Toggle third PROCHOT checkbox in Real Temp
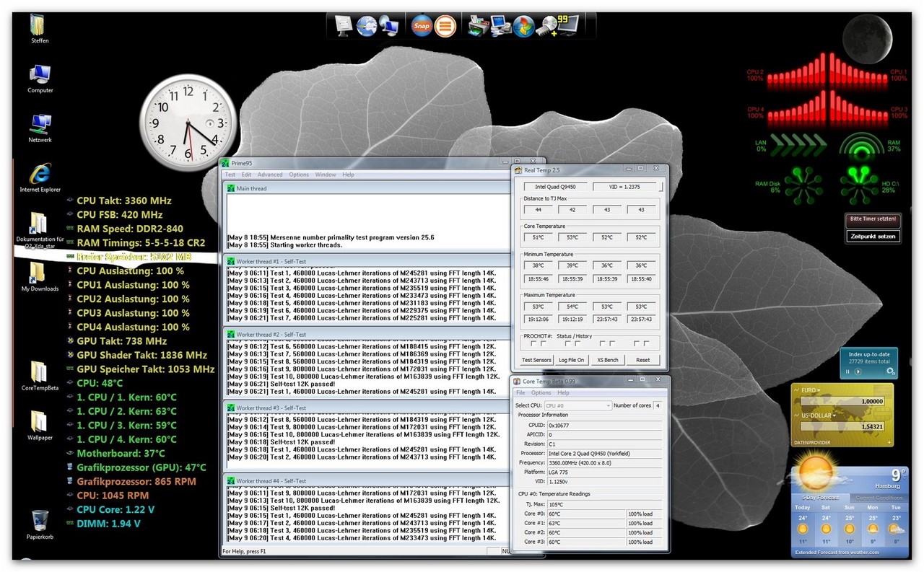Image resolution: width=924 pixels, height=572 pixels. click(x=567, y=343)
